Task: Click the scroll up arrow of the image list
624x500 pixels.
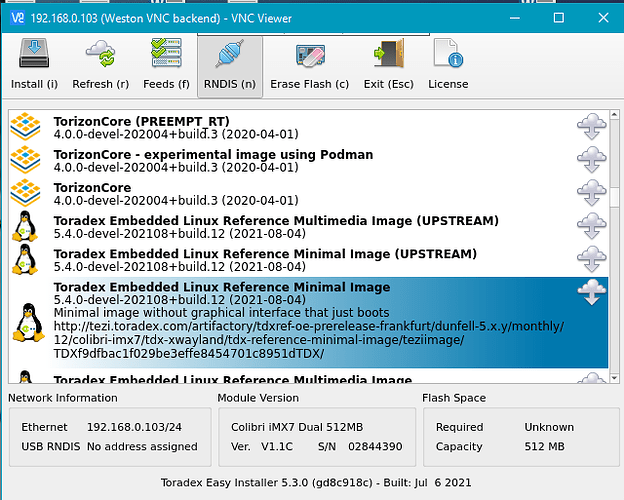Action: click(x=614, y=115)
